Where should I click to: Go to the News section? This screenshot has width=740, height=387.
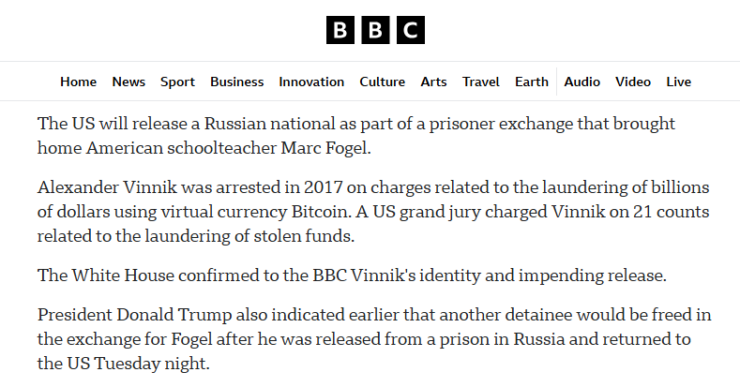point(128,82)
